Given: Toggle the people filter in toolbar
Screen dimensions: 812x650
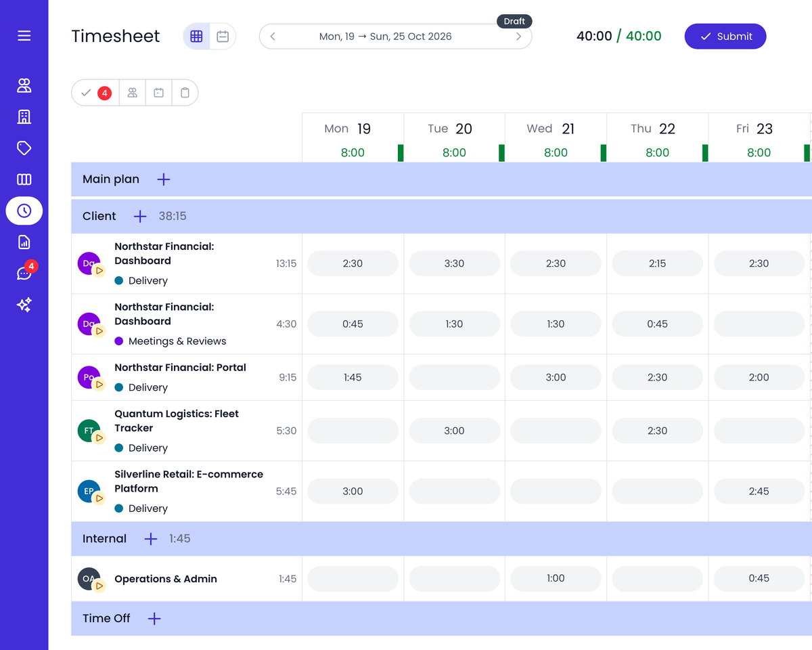Looking at the screenshot, I should point(133,93).
